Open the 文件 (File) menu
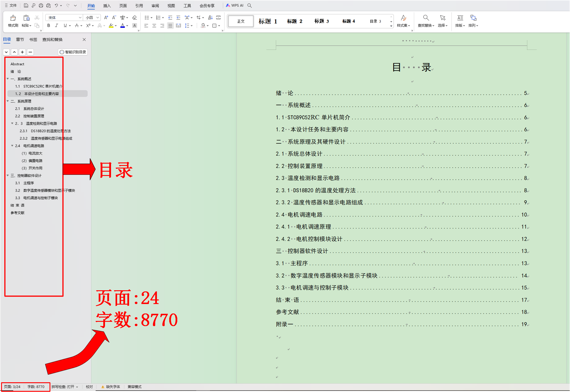Screen dimensions: 570x392 11,5
